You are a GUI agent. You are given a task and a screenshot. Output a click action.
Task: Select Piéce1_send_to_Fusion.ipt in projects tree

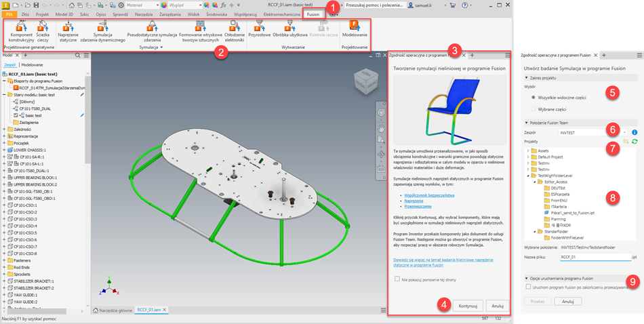coord(571,212)
